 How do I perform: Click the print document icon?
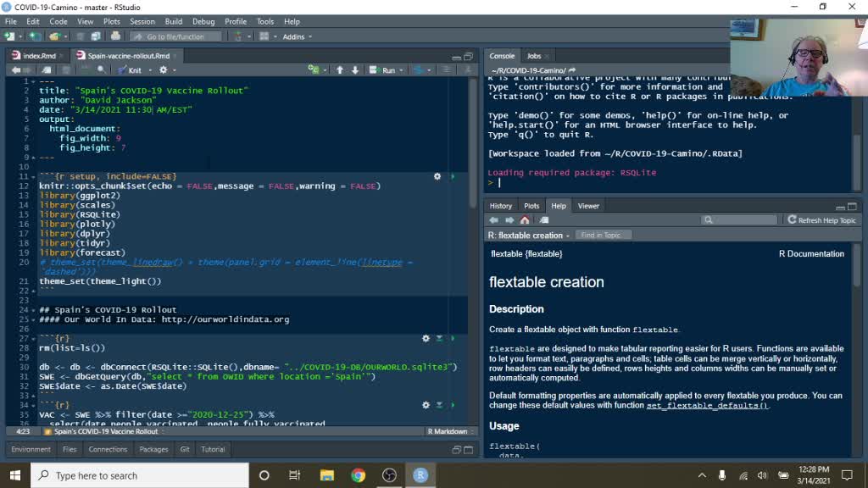pos(115,36)
